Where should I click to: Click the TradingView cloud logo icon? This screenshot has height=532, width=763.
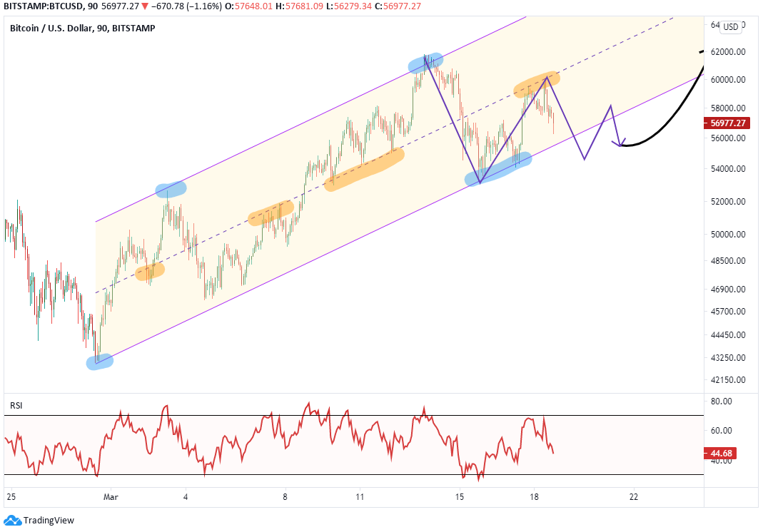pyautogui.click(x=13, y=521)
